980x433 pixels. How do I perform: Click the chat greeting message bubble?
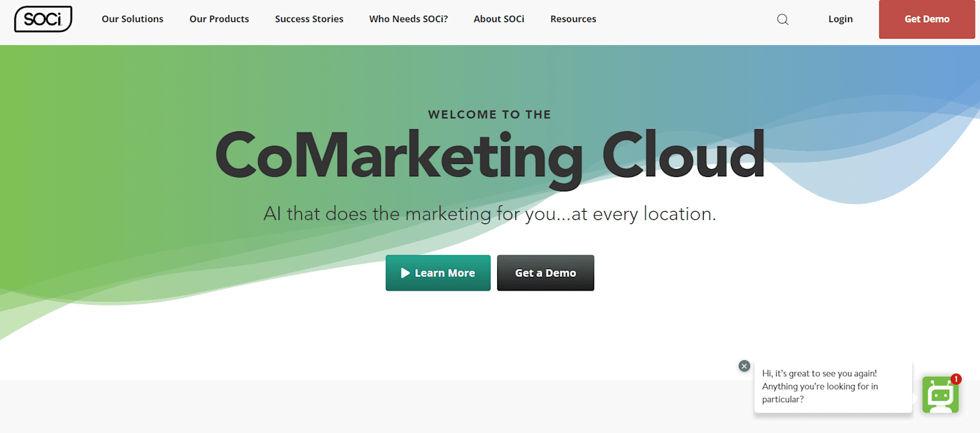point(833,386)
